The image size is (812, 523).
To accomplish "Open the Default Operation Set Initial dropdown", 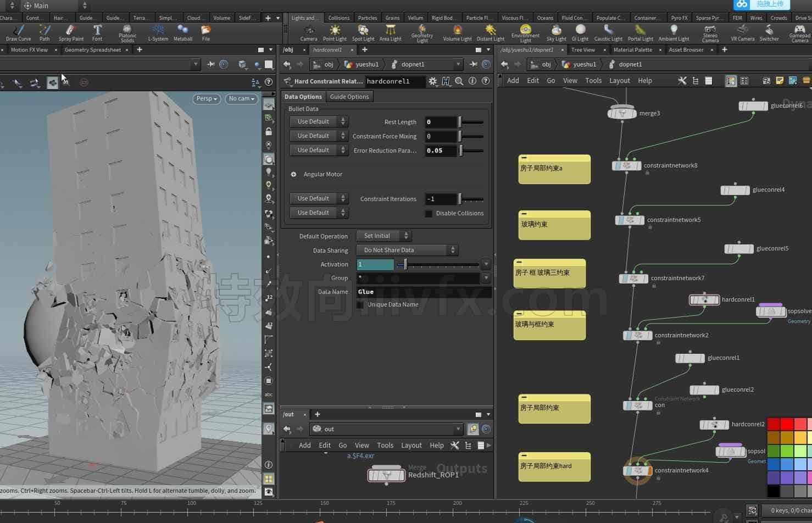I will coord(384,236).
